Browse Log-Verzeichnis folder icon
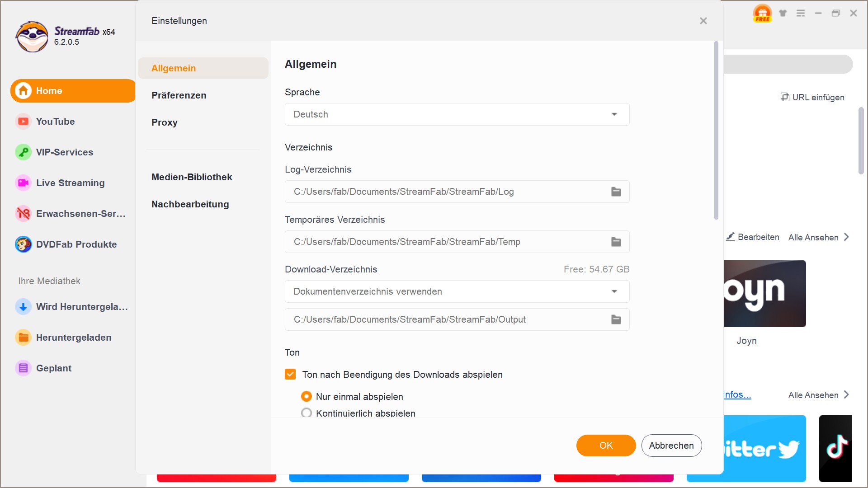 (616, 191)
